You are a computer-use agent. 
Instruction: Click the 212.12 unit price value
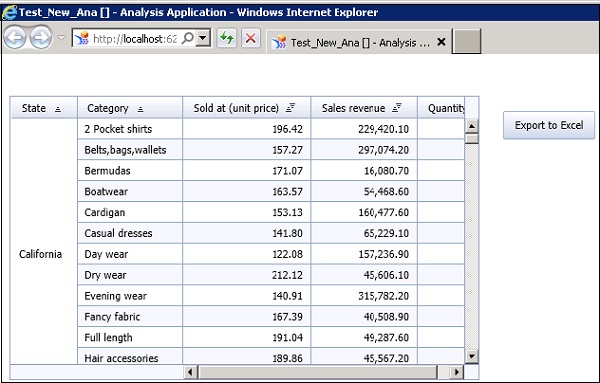287,275
